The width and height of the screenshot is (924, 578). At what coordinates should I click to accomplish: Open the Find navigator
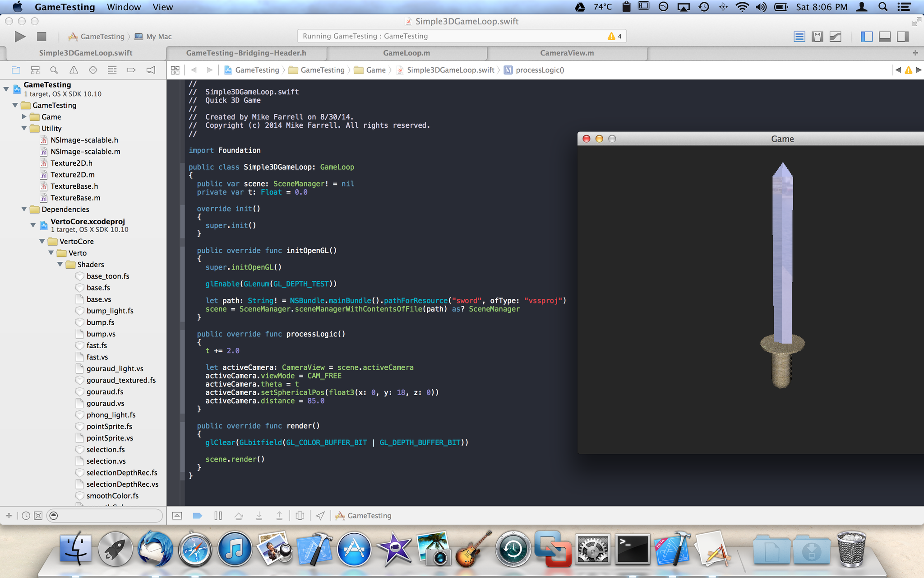point(54,70)
